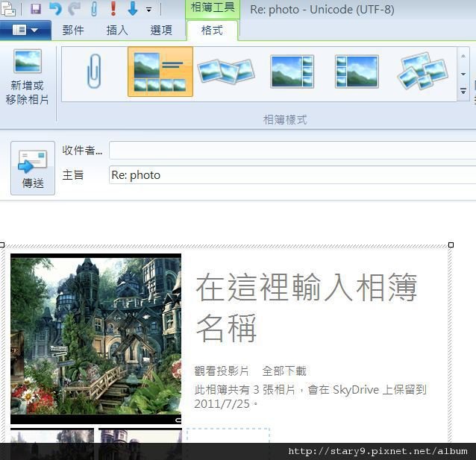Click the 全部下載 link
The image size is (476, 460).
284,371
